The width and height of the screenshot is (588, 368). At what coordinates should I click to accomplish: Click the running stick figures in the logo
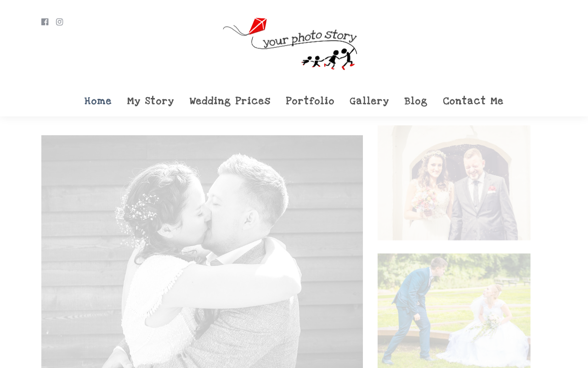click(329, 58)
